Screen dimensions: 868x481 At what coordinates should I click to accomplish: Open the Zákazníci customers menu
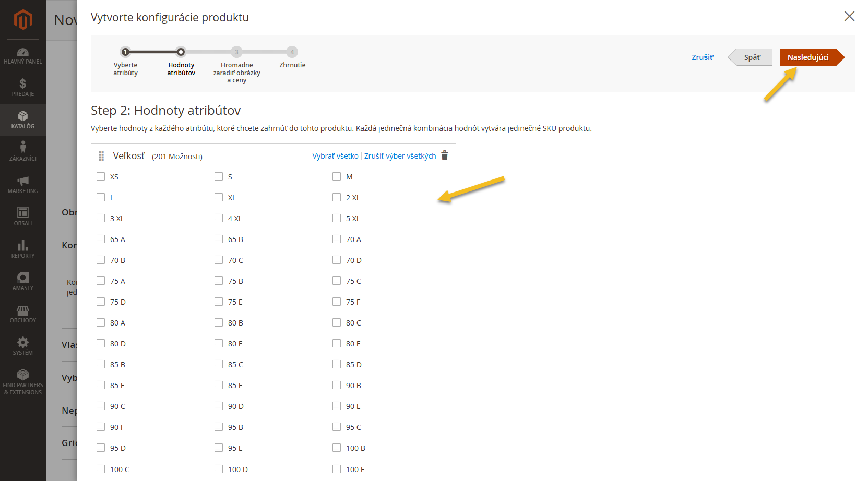[x=23, y=152]
